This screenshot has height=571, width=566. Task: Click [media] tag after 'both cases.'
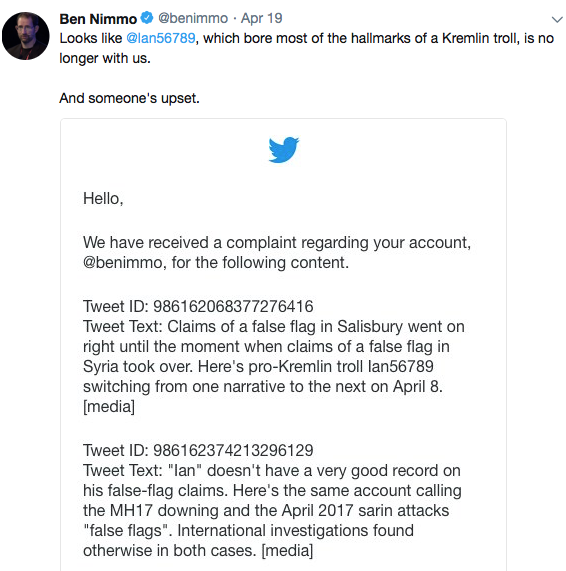287,550
